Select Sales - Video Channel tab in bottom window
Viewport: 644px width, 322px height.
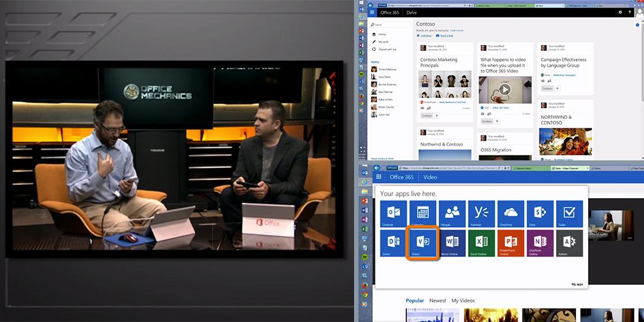point(570,169)
